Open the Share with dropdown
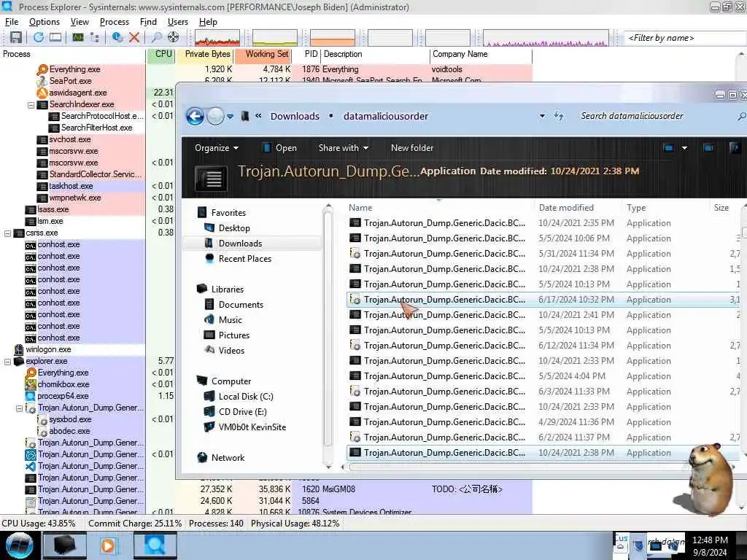This screenshot has height=560, width=747. [344, 148]
